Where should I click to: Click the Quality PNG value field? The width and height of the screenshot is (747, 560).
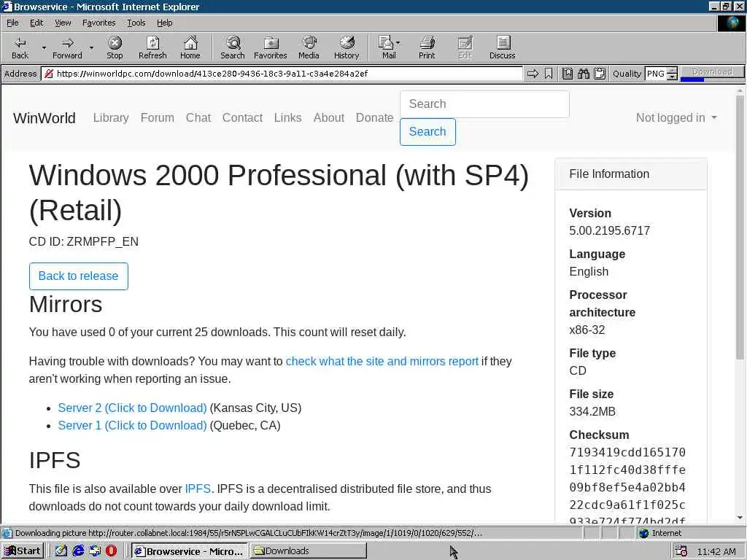pyautogui.click(x=656, y=74)
